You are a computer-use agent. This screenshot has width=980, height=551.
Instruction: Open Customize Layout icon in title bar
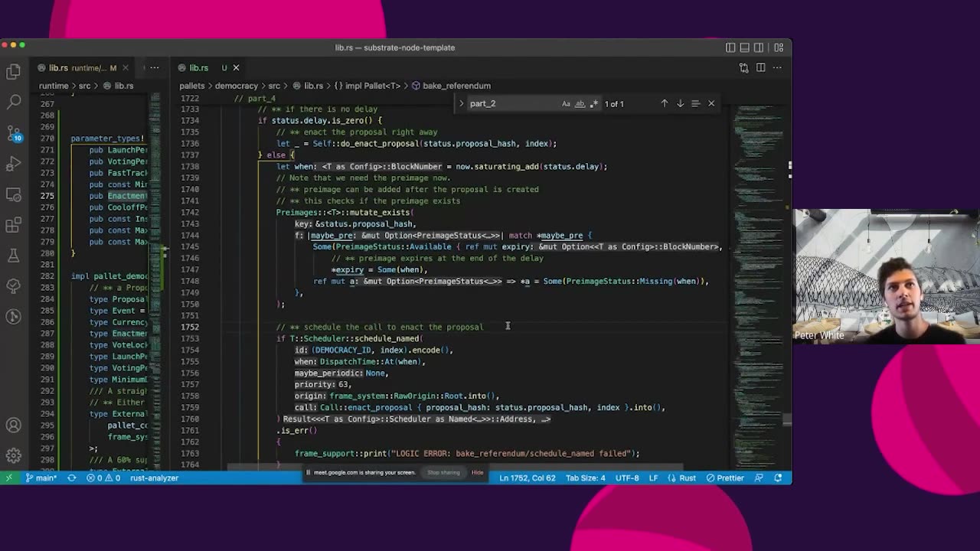(779, 47)
